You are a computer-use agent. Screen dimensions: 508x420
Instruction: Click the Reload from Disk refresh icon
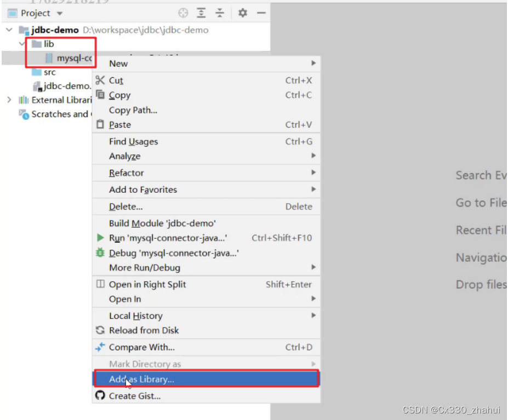tap(100, 330)
